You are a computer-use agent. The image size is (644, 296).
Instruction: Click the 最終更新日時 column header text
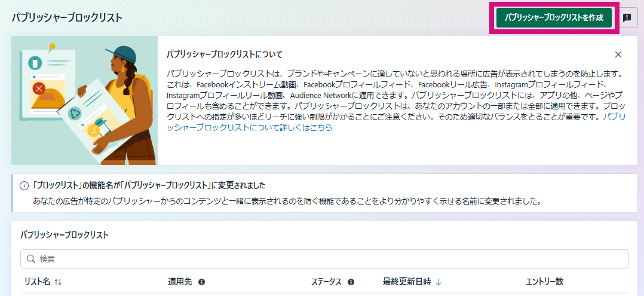(407, 282)
